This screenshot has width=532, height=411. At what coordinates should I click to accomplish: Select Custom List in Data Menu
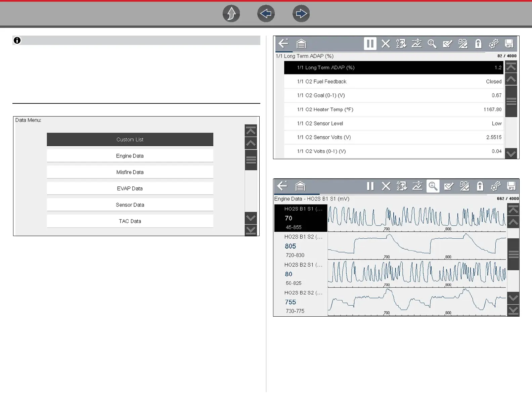130,139
